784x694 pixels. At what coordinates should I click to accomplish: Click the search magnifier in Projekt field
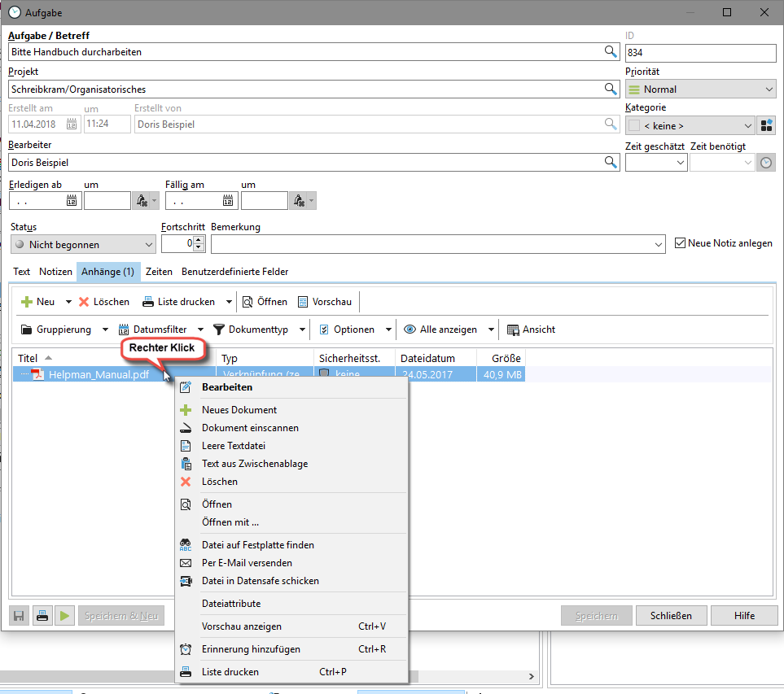point(610,89)
